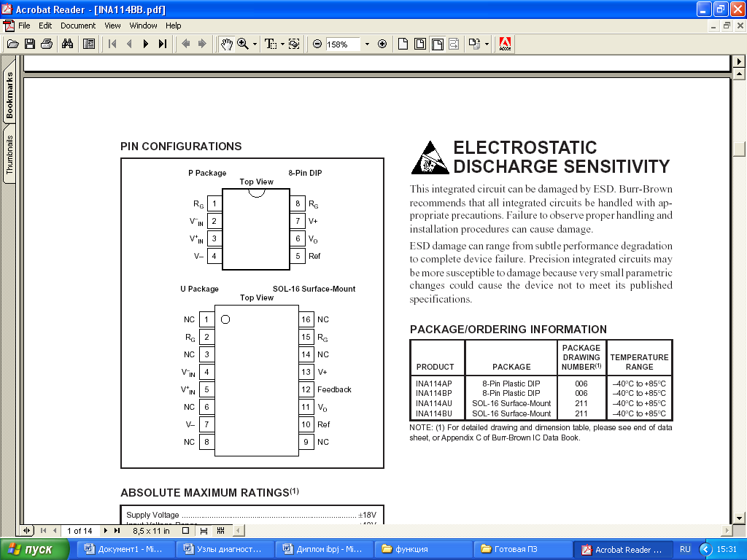Click the Adobe logo icon in toolbar
Viewport: 747px width, 560px height.
click(505, 44)
